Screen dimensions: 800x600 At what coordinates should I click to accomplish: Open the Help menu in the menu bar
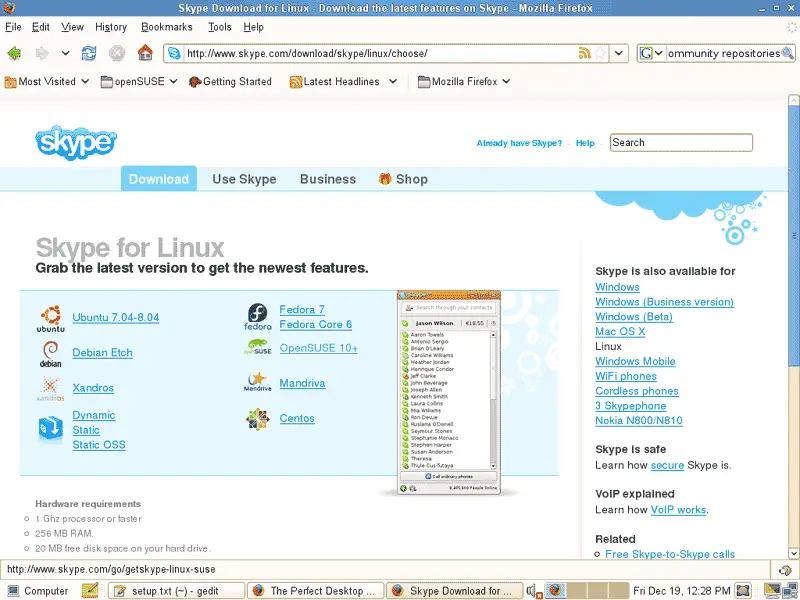(x=254, y=27)
